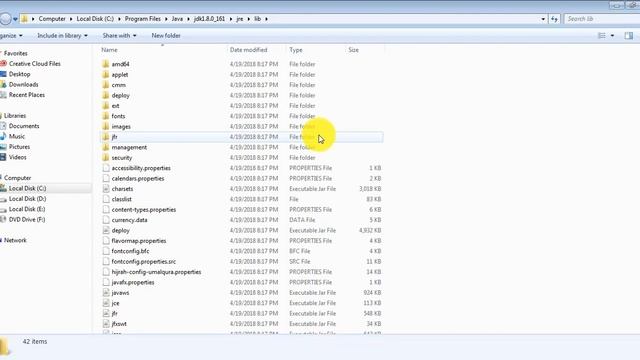The width and height of the screenshot is (640, 360).
Task: Click the javaws jar file icon
Action: [x=106, y=293]
